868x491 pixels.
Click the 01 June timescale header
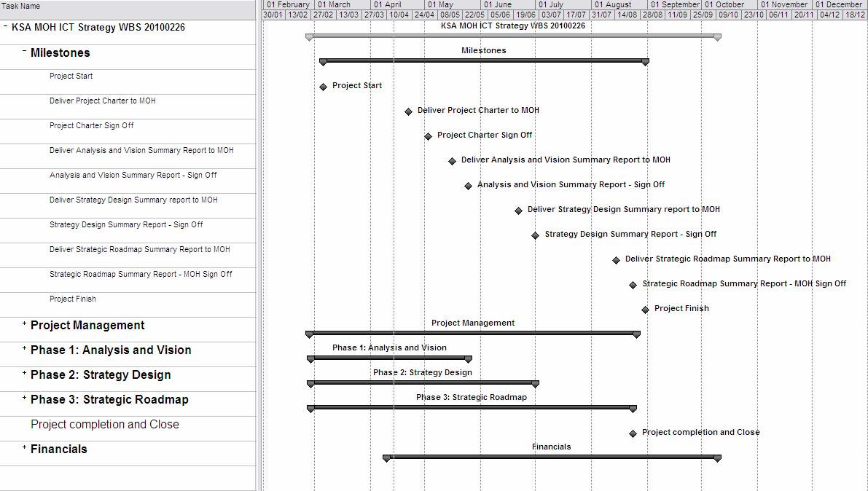tap(508, 4)
